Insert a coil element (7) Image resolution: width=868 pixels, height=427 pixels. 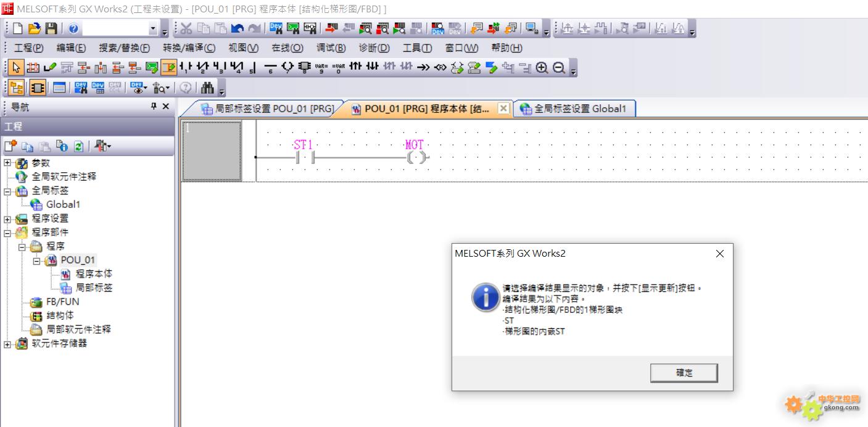pyautogui.click(x=287, y=67)
